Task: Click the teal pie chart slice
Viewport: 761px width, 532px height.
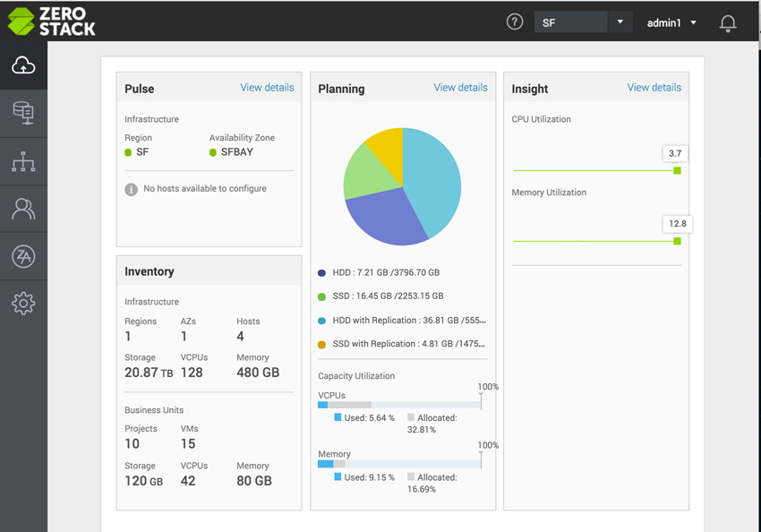Action: coord(434,180)
